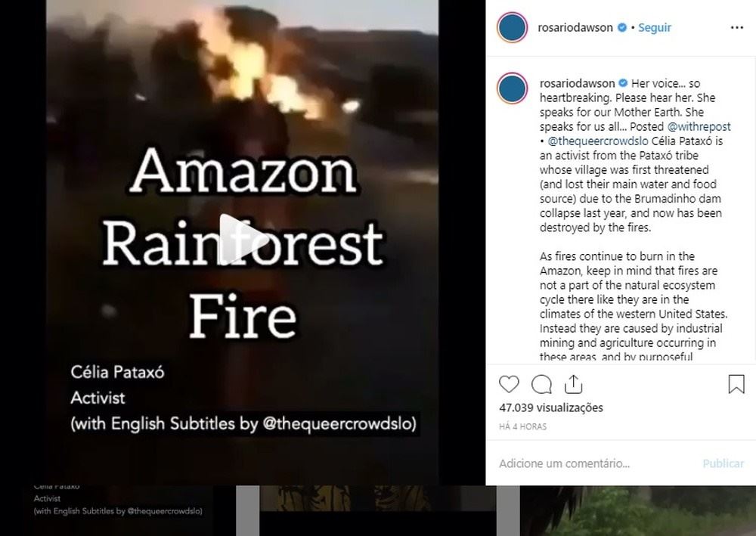Viewport: 756px width, 536px height.
Task: Click the Publicar button
Action: 723,463
